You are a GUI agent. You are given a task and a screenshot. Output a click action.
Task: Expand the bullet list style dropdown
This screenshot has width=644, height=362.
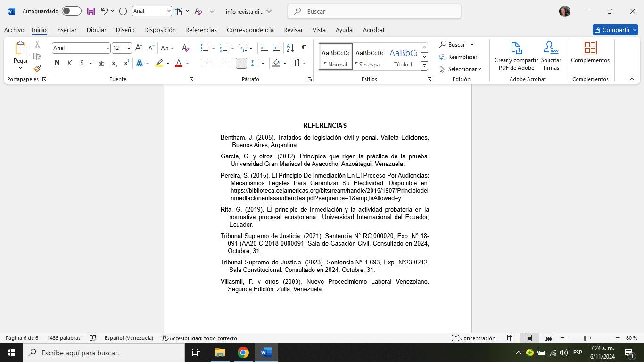pos(213,48)
